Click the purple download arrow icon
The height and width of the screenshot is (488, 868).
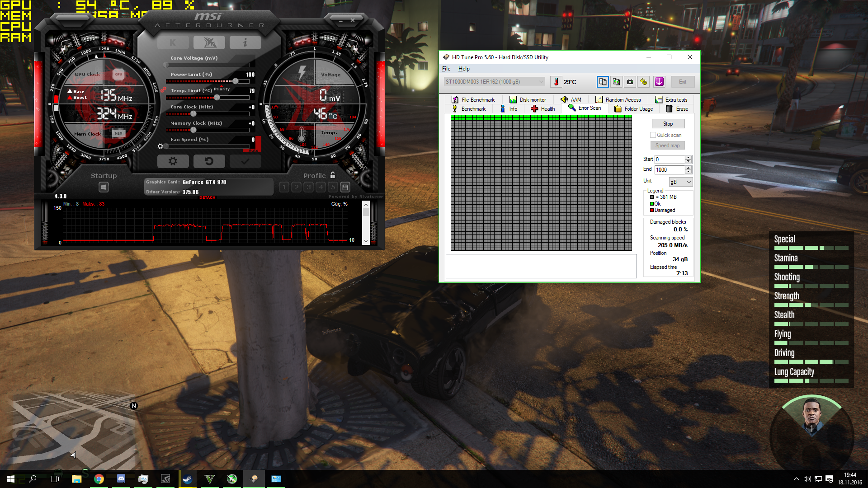(x=659, y=82)
